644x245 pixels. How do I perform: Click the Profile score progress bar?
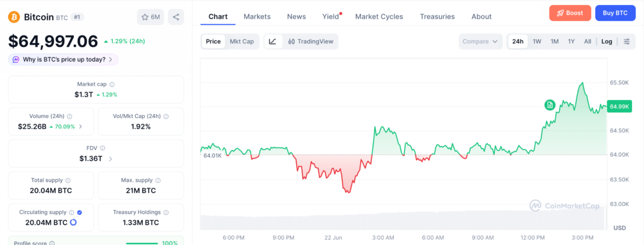[x=142, y=243]
